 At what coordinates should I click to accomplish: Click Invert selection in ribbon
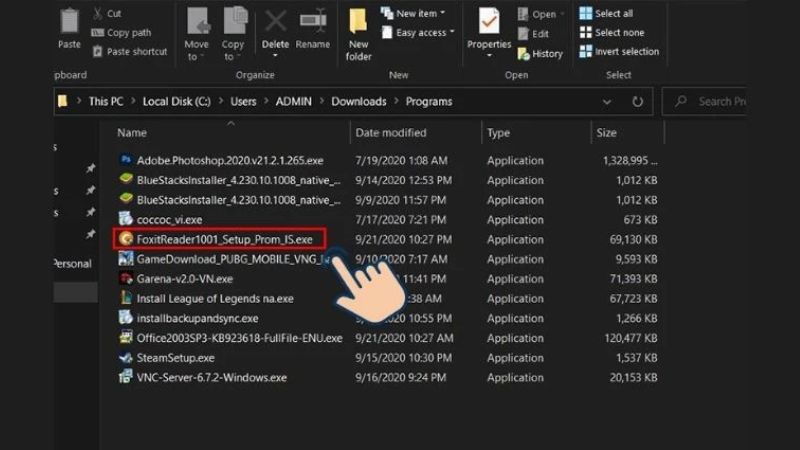[x=619, y=52]
